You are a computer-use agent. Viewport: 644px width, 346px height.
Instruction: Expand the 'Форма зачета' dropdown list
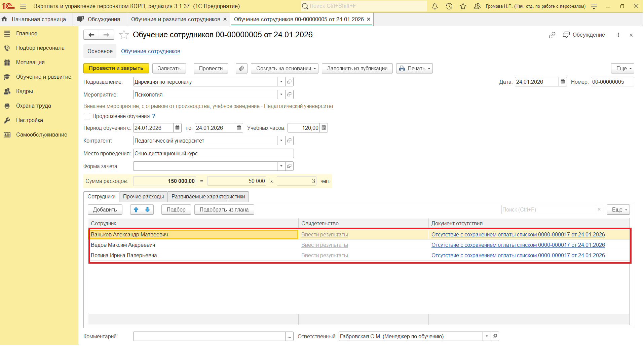click(281, 166)
